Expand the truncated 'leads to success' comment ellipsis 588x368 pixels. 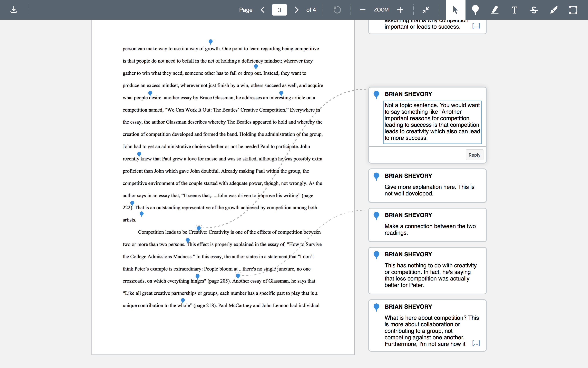click(476, 26)
